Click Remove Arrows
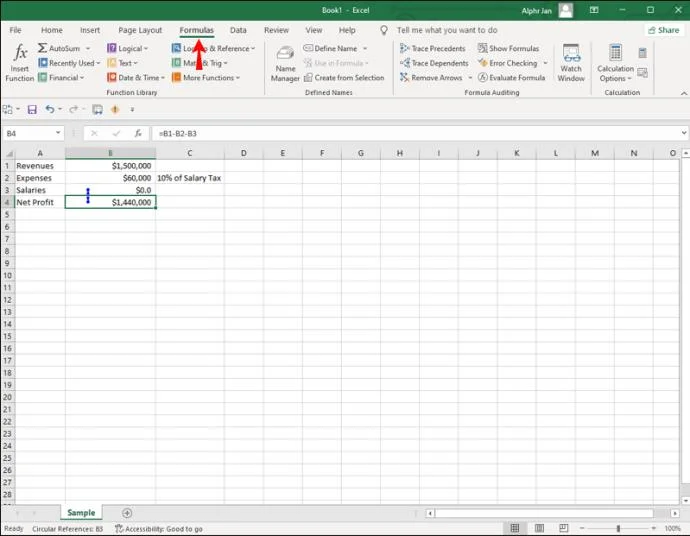Image resolution: width=690 pixels, height=536 pixels. coord(432,77)
